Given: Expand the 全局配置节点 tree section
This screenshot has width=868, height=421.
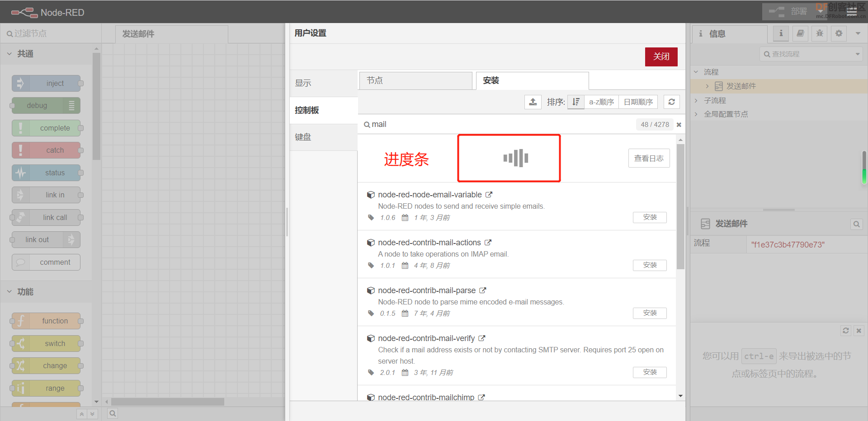Looking at the screenshot, I should (x=696, y=114).
